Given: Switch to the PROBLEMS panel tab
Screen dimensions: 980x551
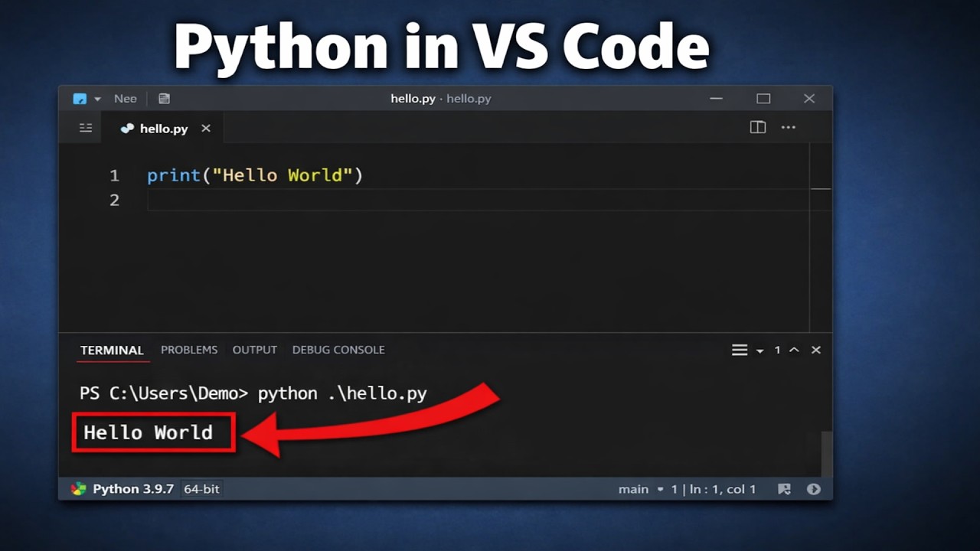Looking at the screenshot, I should 189,350.
